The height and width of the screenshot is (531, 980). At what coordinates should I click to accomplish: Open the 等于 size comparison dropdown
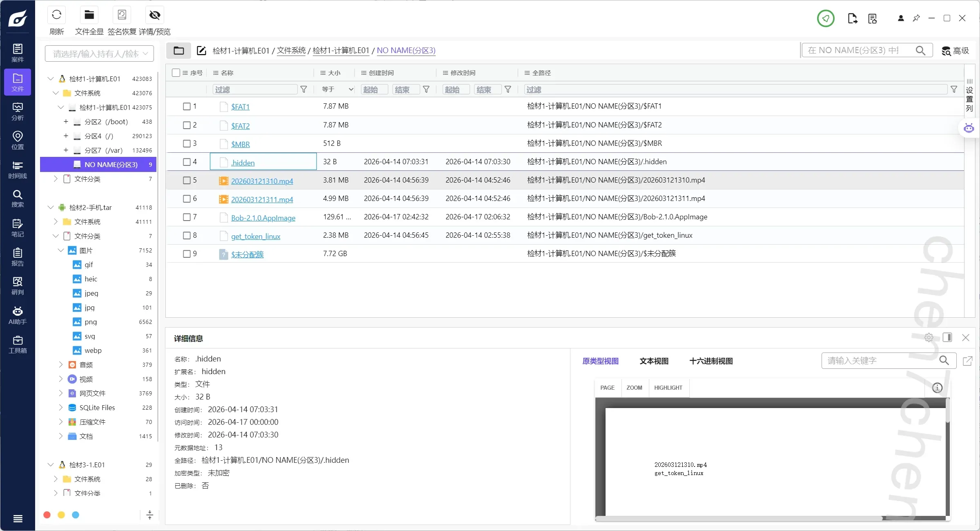[337, 89]
